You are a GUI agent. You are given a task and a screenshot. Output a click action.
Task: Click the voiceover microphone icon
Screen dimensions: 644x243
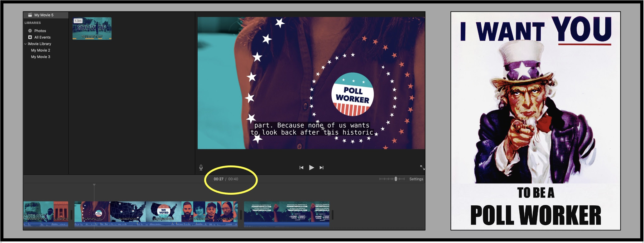point(201,168)
